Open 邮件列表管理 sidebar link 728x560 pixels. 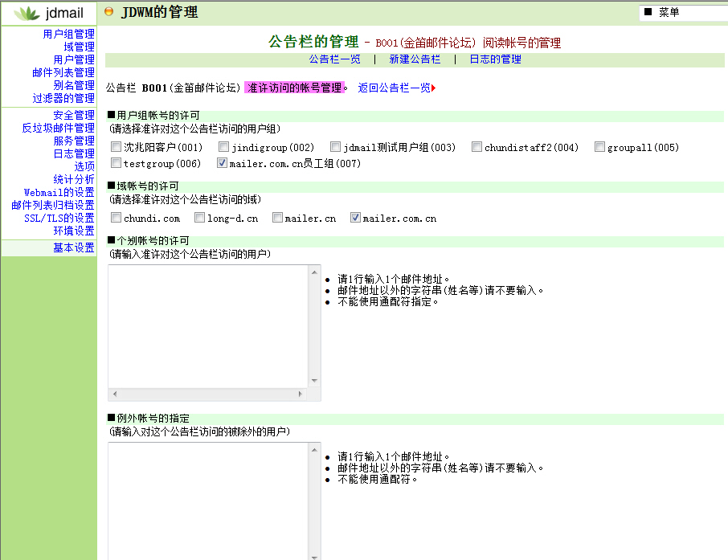click(x=63, y=72)
